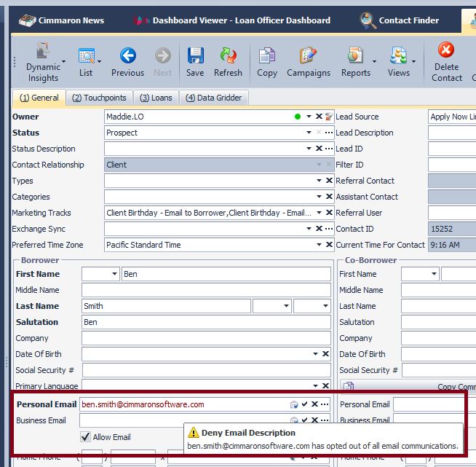Expand the Marketing Tracks dropdown
The image size is (476, 467).
click(319, 213)
